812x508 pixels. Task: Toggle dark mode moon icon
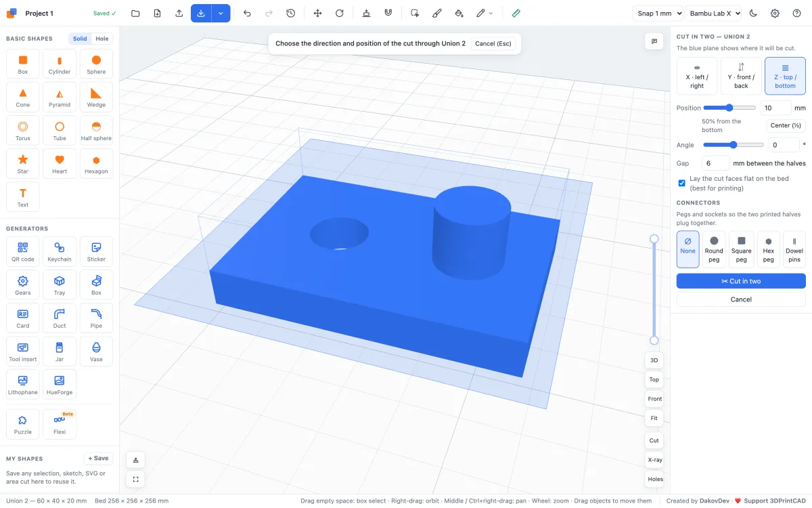pyautogui.click(x=754, y=14)
